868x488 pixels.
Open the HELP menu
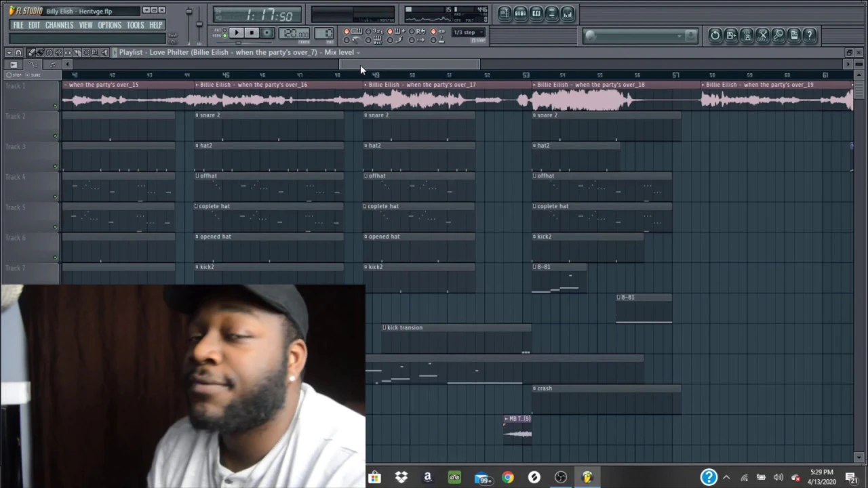click(x=156, y=25)
